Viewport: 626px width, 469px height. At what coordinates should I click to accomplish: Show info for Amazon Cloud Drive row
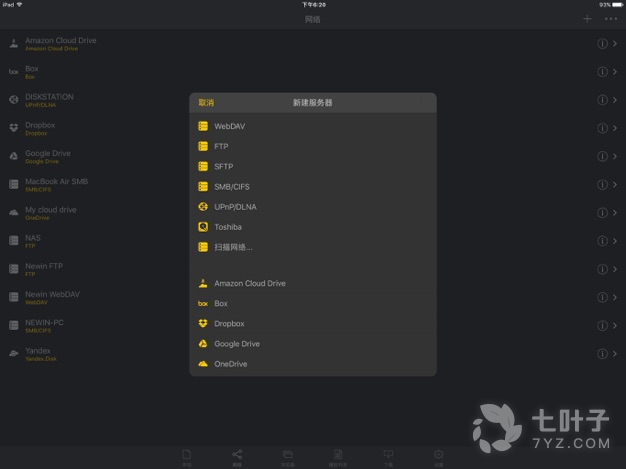(x=602, y=44)
